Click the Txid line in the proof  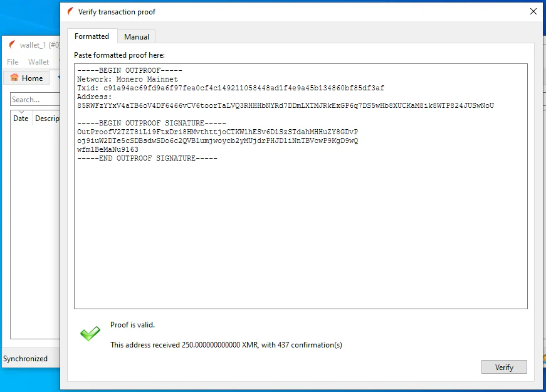pos(230,88)
